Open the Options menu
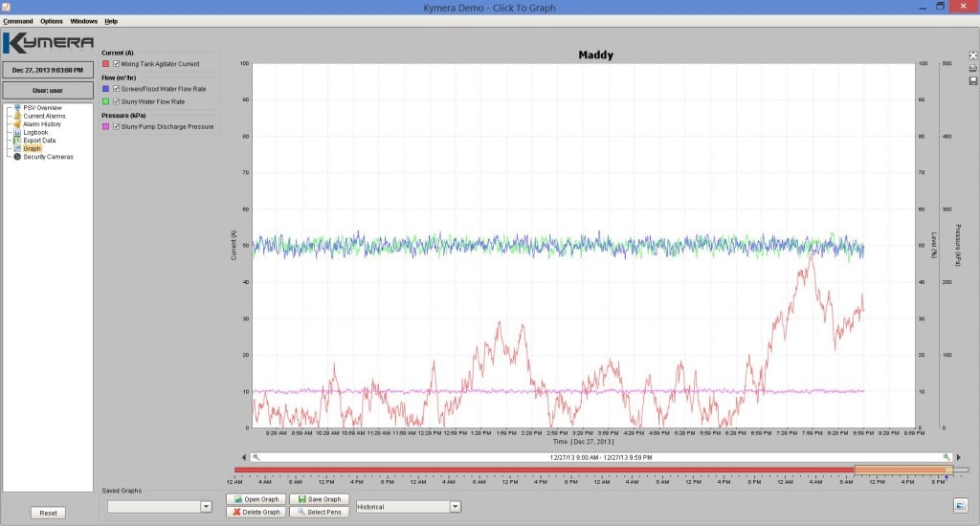 [x=52, y=21]
